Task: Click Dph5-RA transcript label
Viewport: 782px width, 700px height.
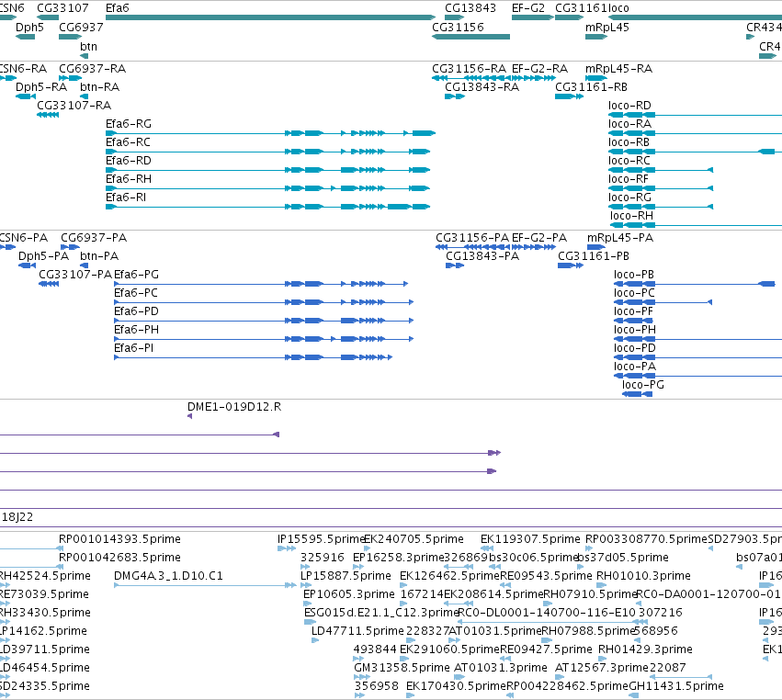Action: coord(41,86)
